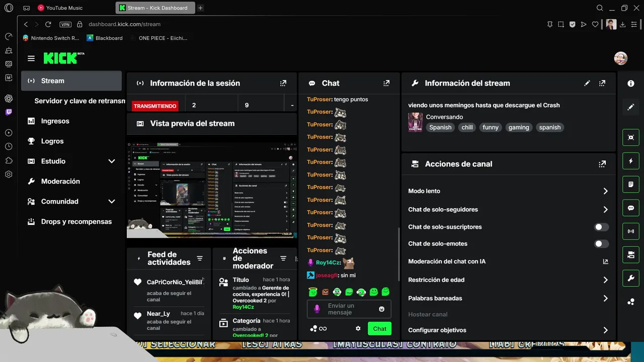Open Opera history clock icon

point(9,146)
